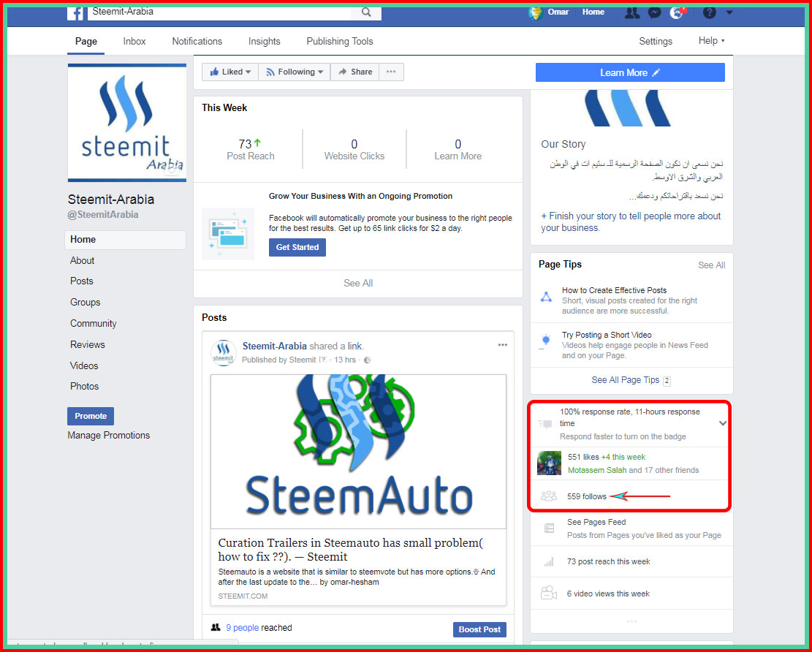Screen dimensions: 812x652
Task: Open the Home link in top bar
Action: 593,12
